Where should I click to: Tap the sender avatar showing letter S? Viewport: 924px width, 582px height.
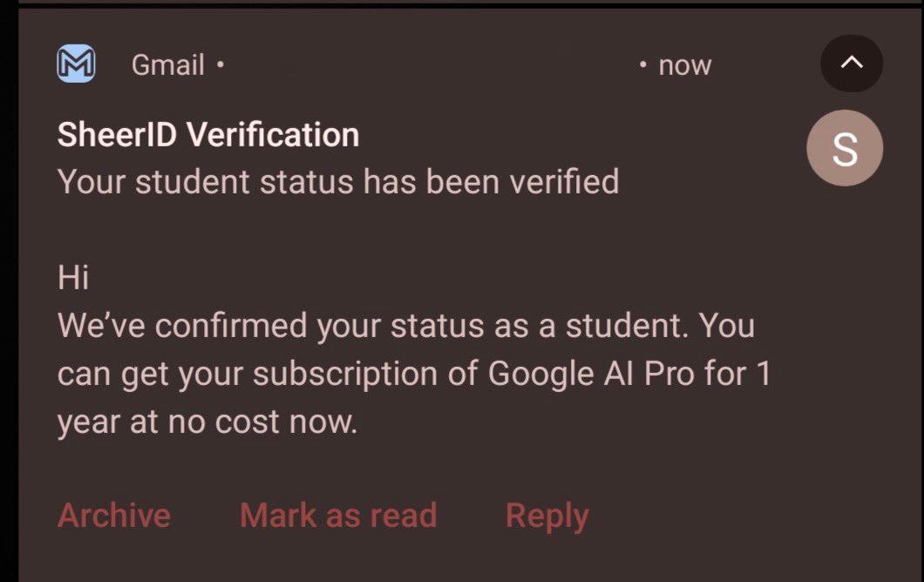click(845, 148)
